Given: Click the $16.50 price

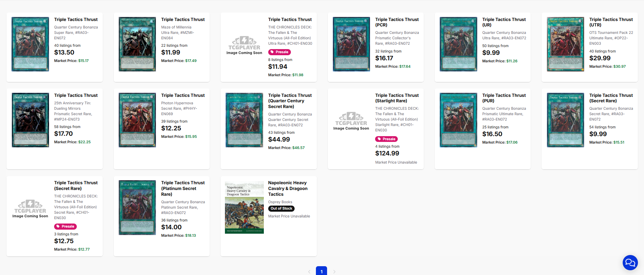Looking at the screenshot, I should coord(492,134).
